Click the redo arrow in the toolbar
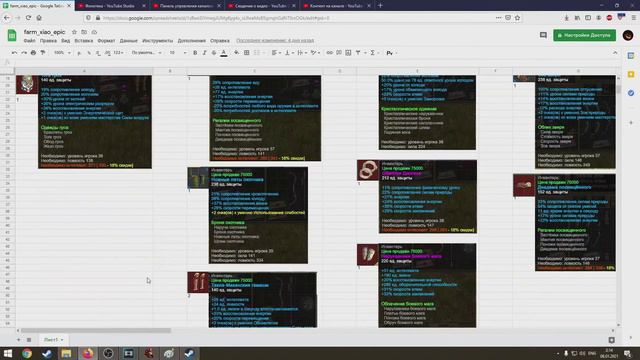The height and width of the screenshot is (360, 640). pos(24,53)
